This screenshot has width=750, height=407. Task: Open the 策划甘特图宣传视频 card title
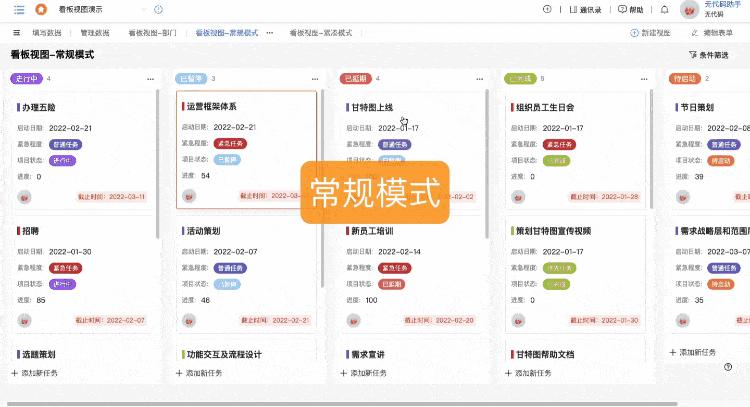(x=553, y=231)
